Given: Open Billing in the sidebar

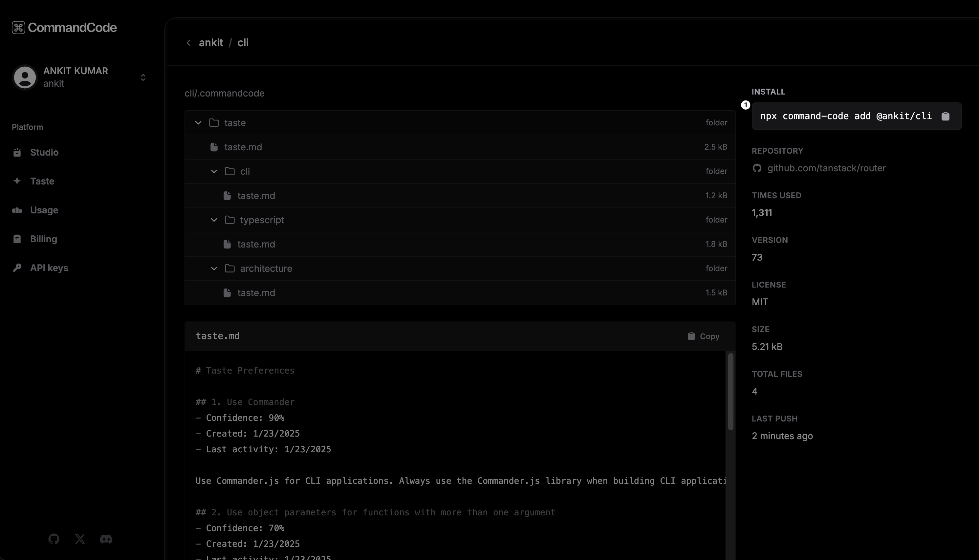Looking at the screenshot, I should click(x=43, y=239).
